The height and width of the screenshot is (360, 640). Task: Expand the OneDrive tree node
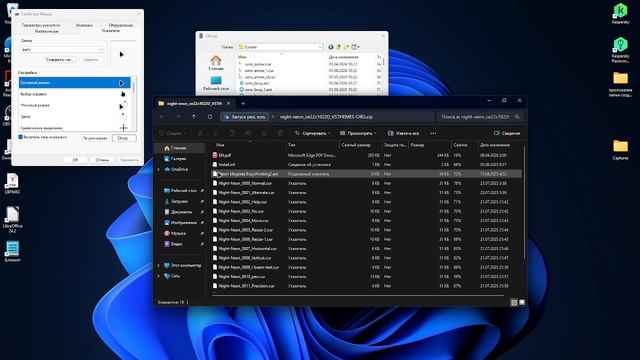point(158,169)
